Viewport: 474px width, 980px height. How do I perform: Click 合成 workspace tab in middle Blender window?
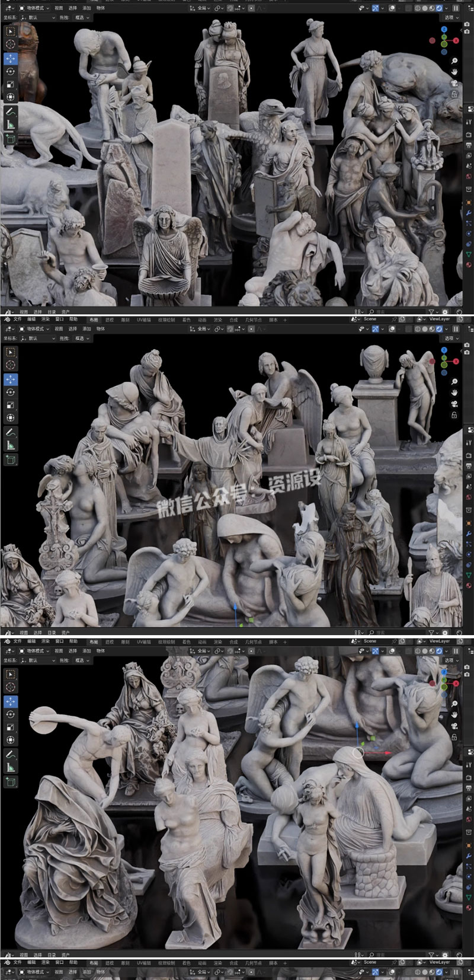click(x=233, y=319)
